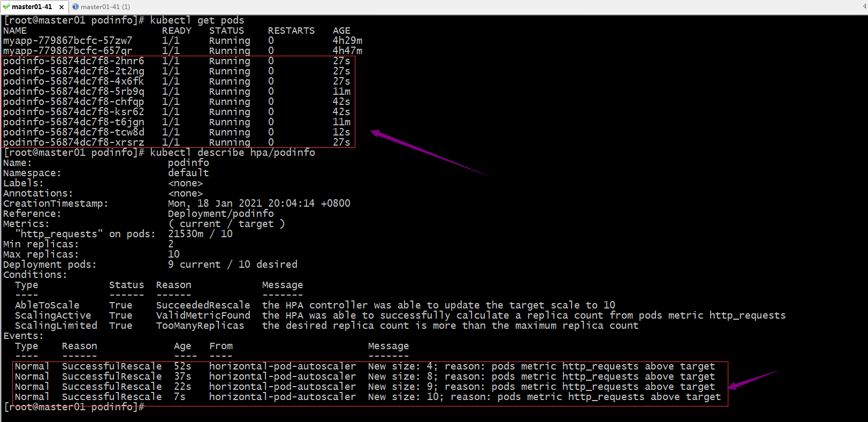Select pod name podinfo-56874dc7f8-t6jgn

73,122
